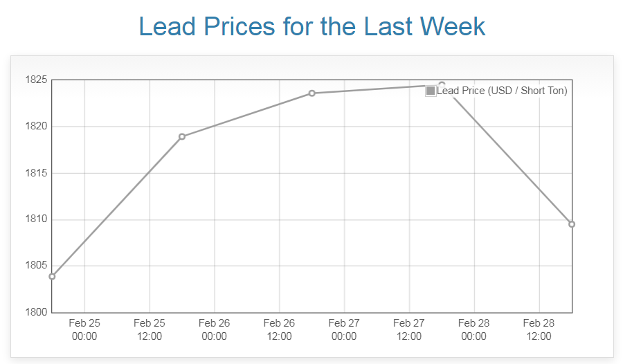Screen dimensions: 623x364
Task: Click the 1800 y-axis label
Action: pyautogui.click(x=35, y=312)
